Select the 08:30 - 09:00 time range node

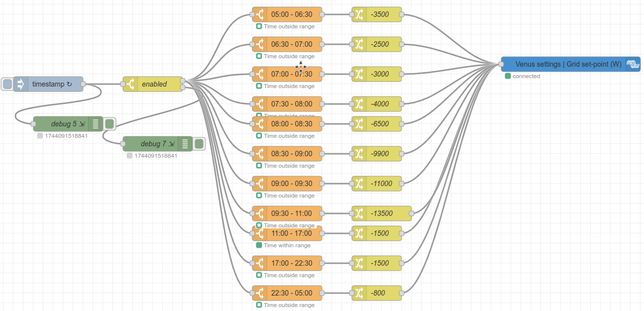pos(292,154)
